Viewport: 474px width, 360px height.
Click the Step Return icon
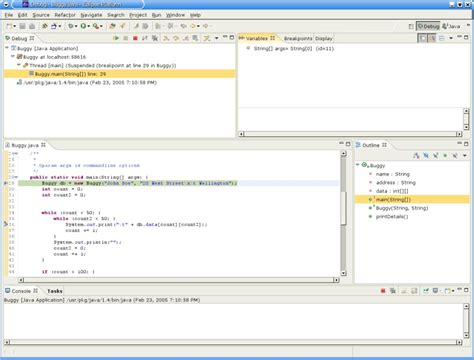click(185, 38)
